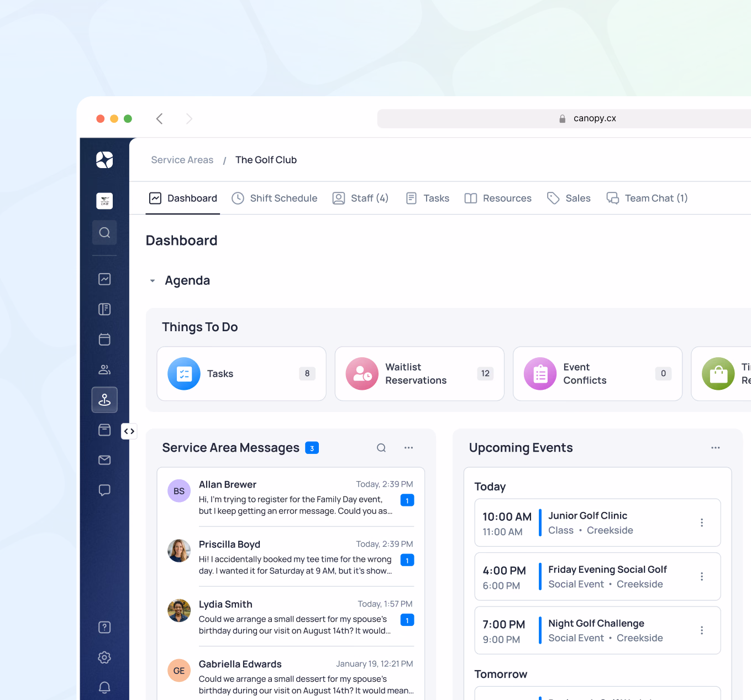The image size is (751, 700).
Task: Open Service Area Messages more options
Action: click(408, 448)
